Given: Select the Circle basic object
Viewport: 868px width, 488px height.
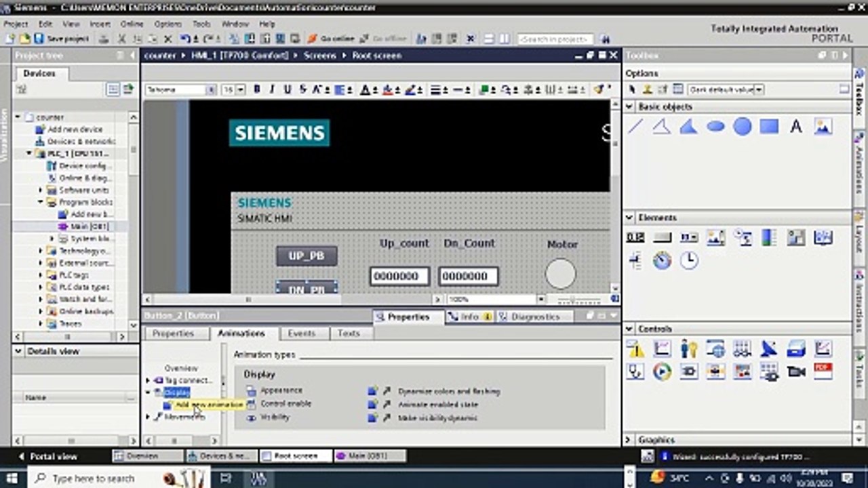Looking at the screenshot, I should tap(743, 126).
